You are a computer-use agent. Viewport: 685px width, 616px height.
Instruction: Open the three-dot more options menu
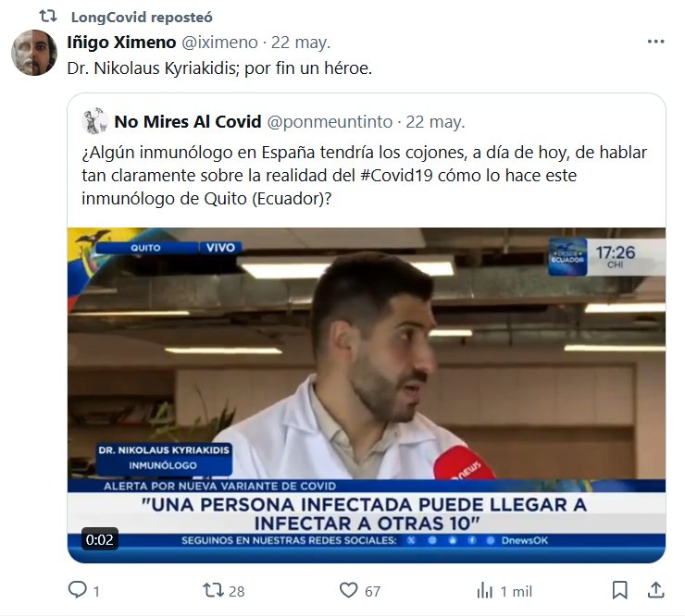click(655, 42)
